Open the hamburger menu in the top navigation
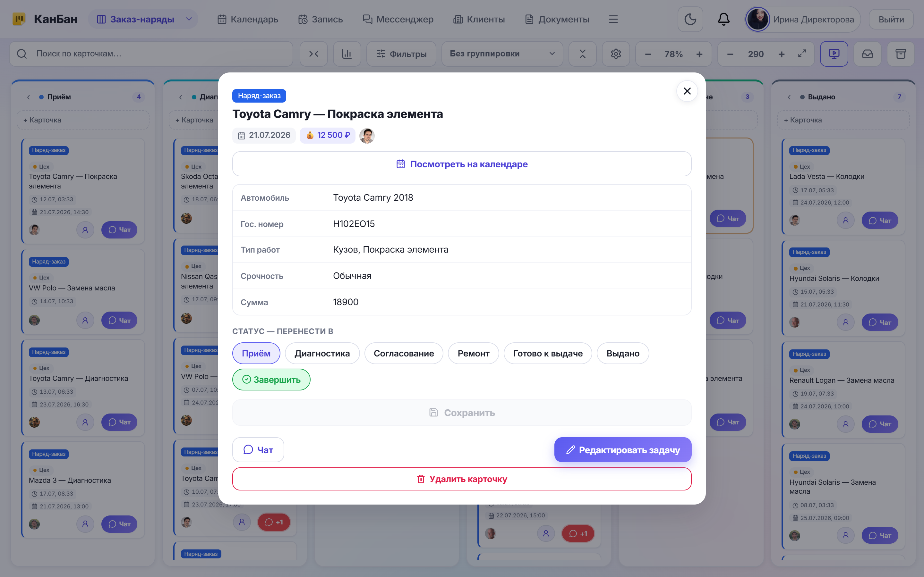 613,19
